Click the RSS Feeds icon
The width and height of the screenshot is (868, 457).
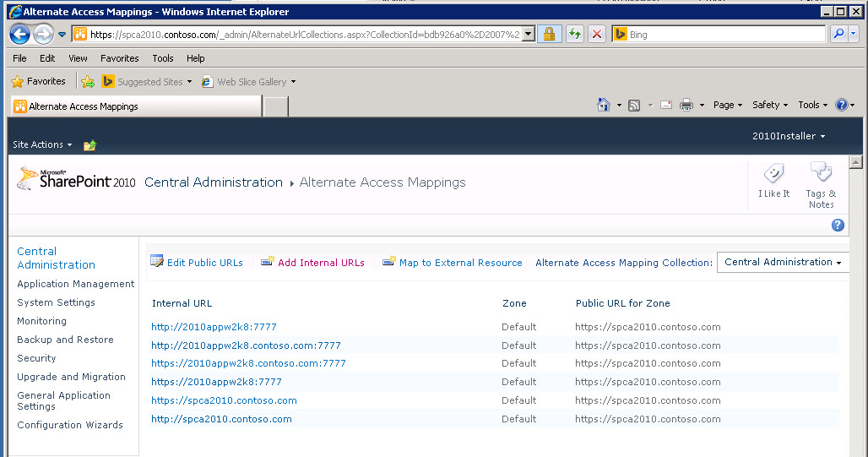[634, 106]
